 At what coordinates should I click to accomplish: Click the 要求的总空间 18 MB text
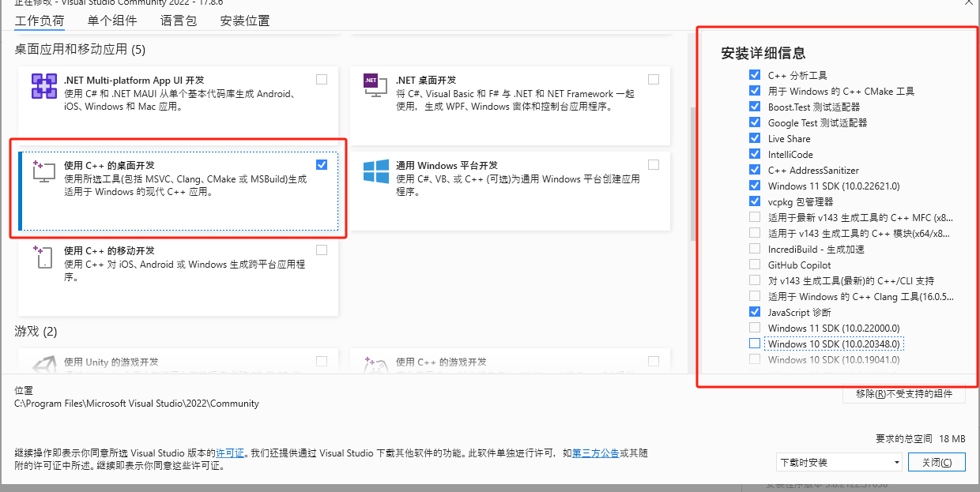[920, 438]
